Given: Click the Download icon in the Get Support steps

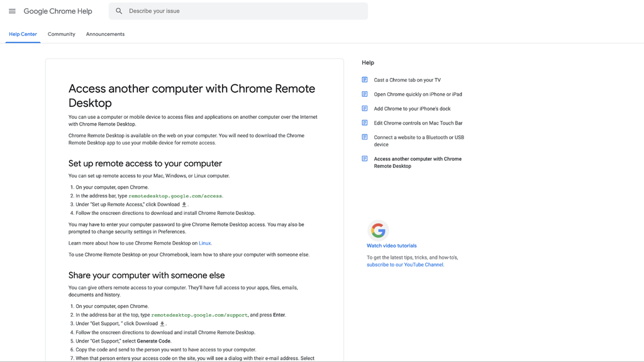Looking at the screenshot, I should pos(162,323).
